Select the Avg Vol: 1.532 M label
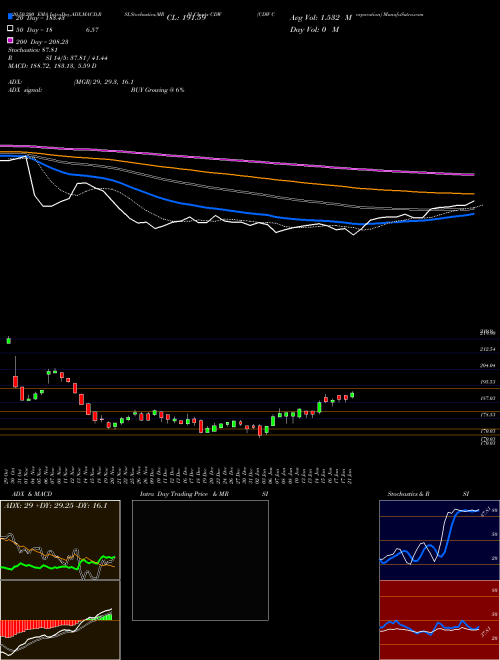 click(x=321, y=18)
